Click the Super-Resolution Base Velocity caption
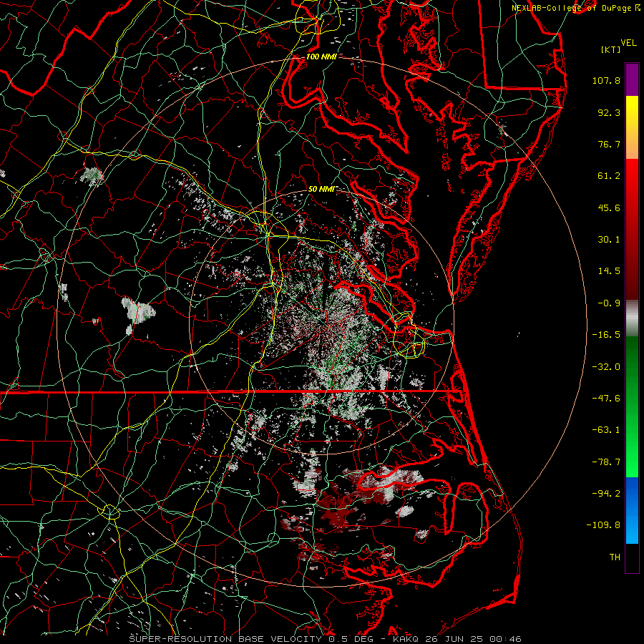 [326, 639]
